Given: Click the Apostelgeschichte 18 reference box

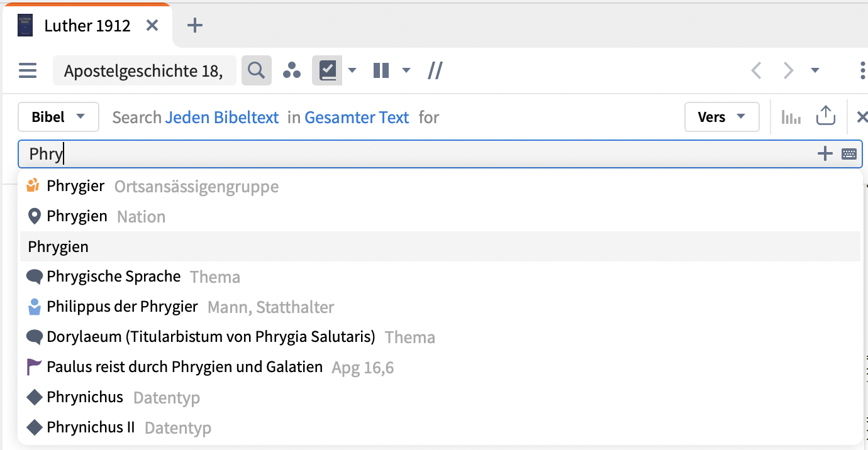Looking at the screenshot, I should 145,70.
